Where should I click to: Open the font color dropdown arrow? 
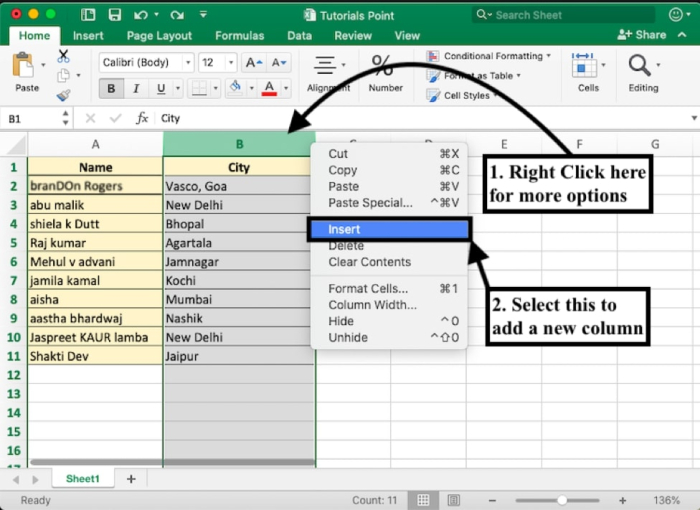[x=286, y=88]
